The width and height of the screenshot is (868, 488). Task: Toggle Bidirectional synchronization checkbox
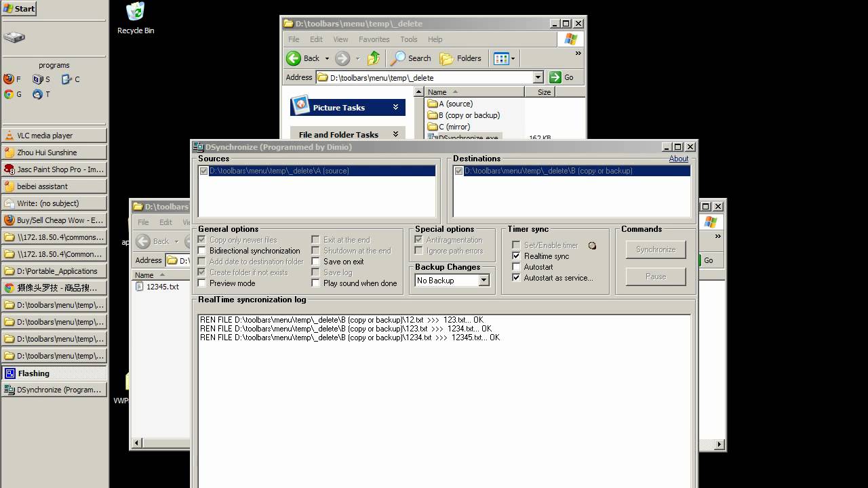pos(202,251)
